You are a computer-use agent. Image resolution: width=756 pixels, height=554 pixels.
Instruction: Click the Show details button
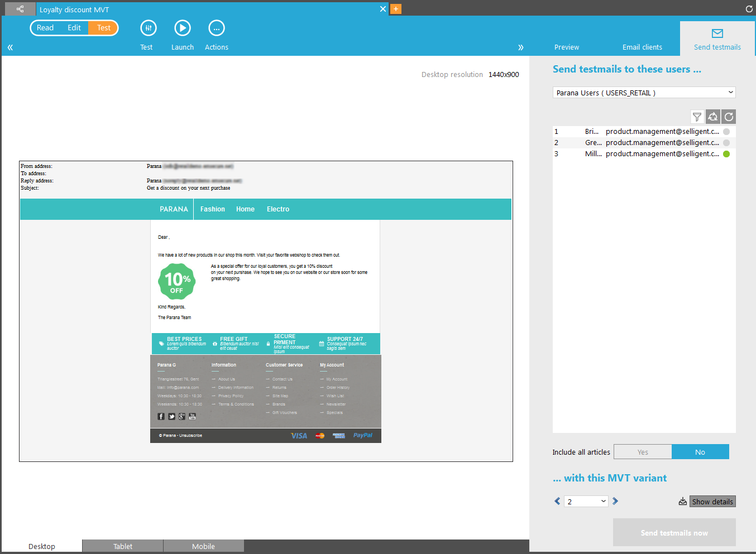tap(712, 502)
